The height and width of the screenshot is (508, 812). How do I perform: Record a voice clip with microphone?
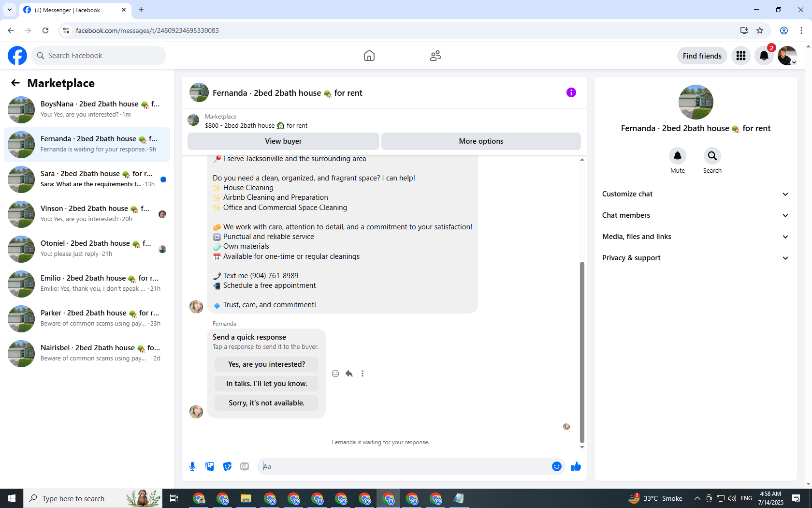(192, 466)
